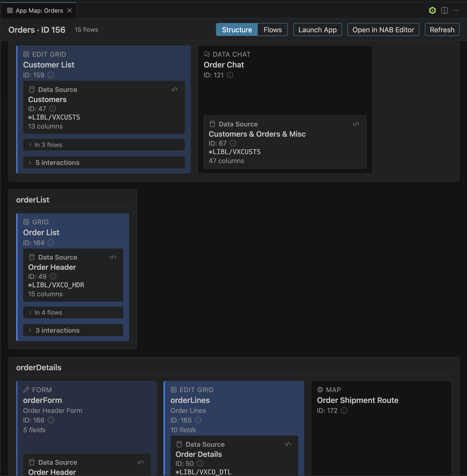Select the Order Shipment Route title
This screenshot has width=467, height=476.
click(x=358, y=400)
